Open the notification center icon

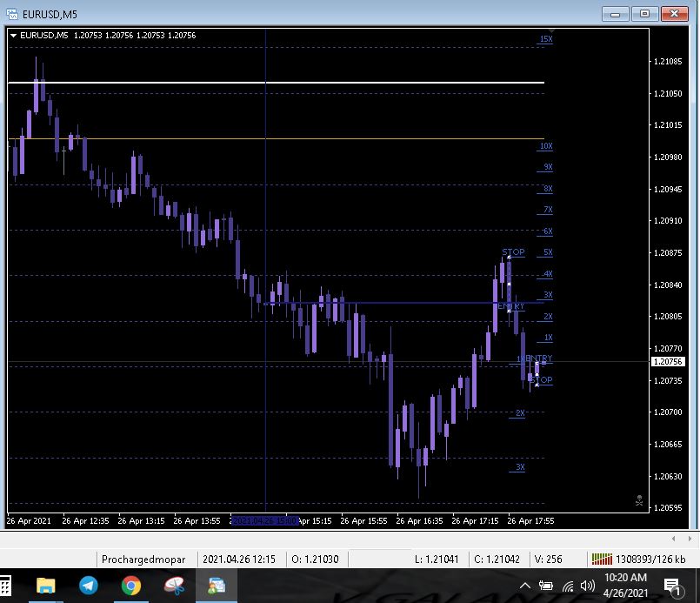674,586
